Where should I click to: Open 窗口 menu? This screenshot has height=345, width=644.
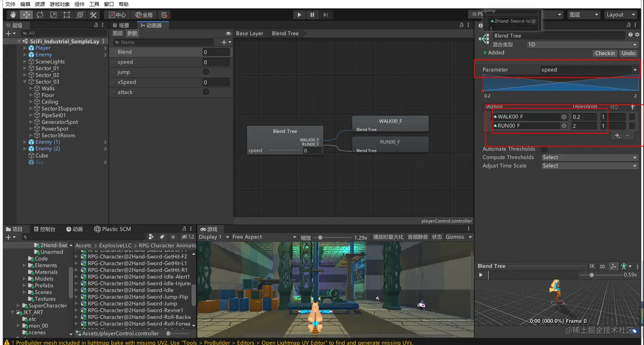109,4
